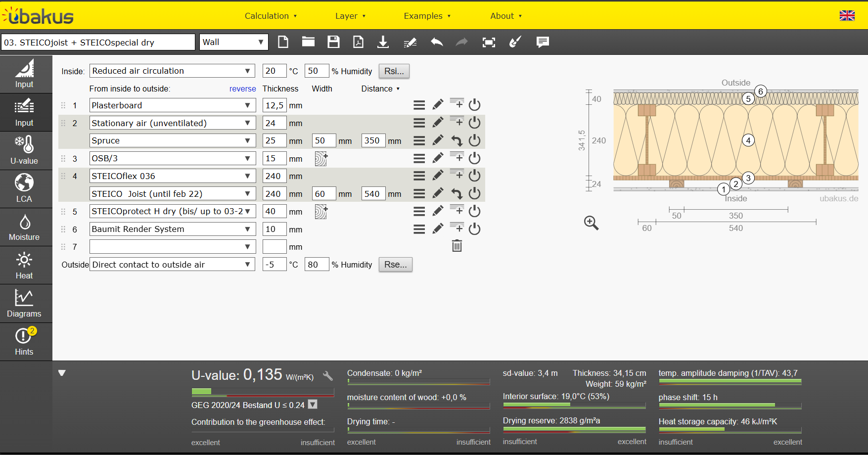The height and width of the screenshot is (455, 868).
Task: Open the PDF export icon
Action: pyautogui.click(x=358, y=42)
